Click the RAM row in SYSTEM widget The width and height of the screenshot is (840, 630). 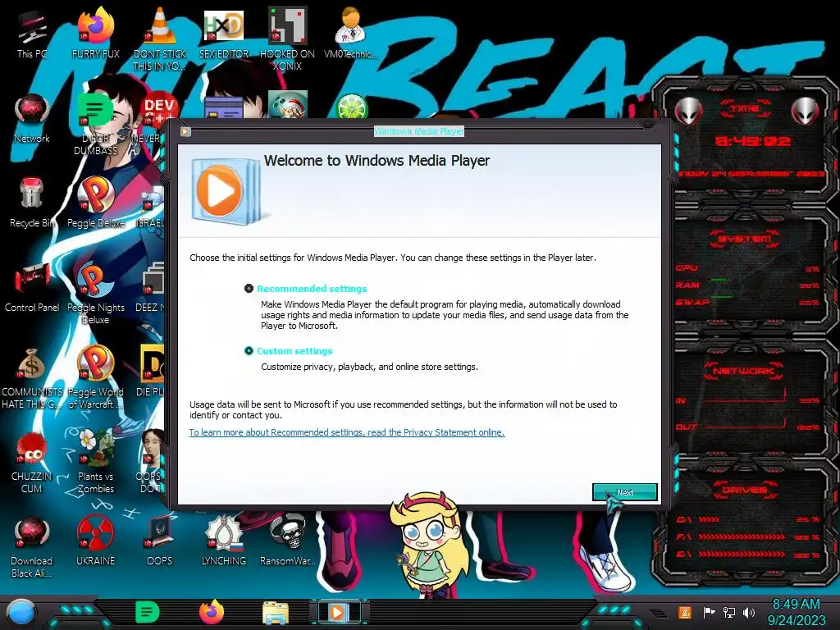tap(747, 285)
